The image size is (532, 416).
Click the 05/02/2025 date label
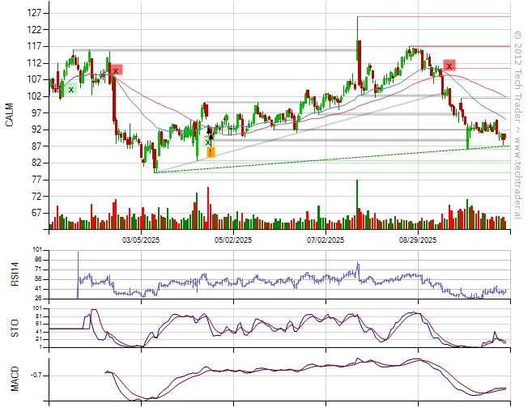tap(235, 240)
